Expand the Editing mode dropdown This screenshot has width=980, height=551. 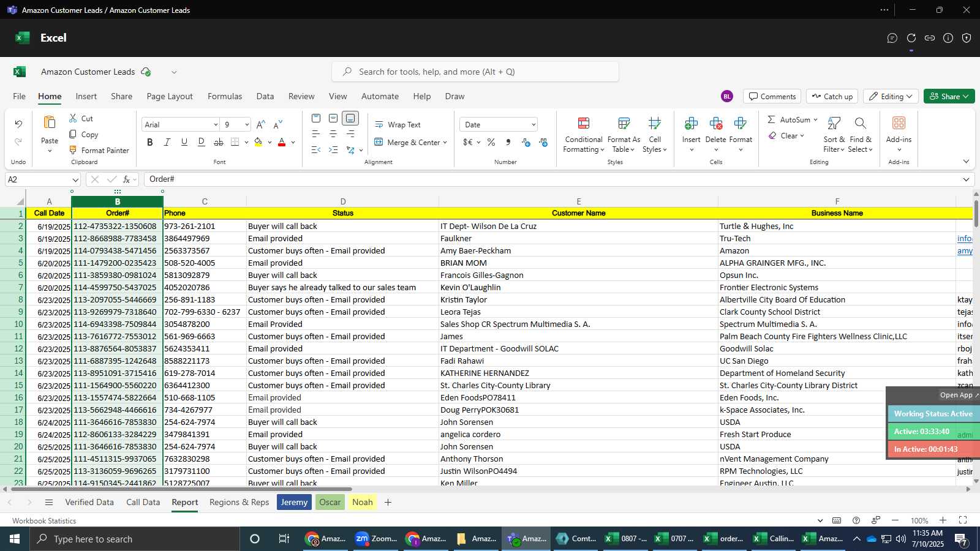point(909,96)
